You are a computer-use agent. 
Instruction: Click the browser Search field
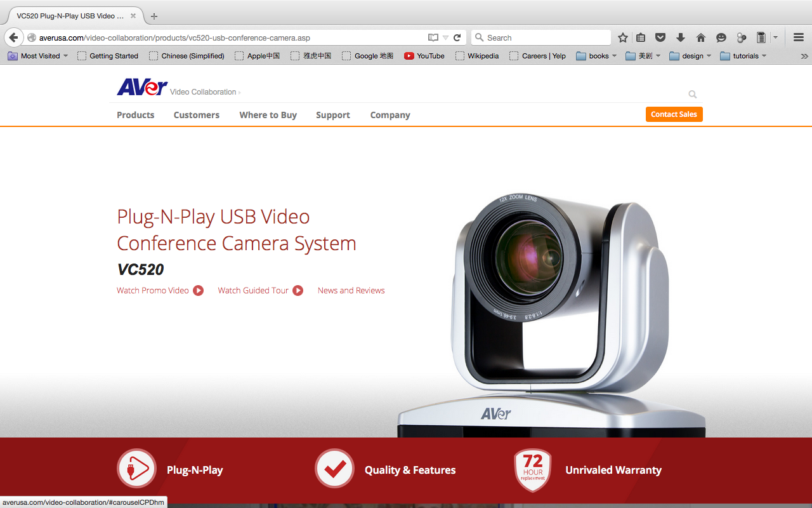(x=541, y=37)
